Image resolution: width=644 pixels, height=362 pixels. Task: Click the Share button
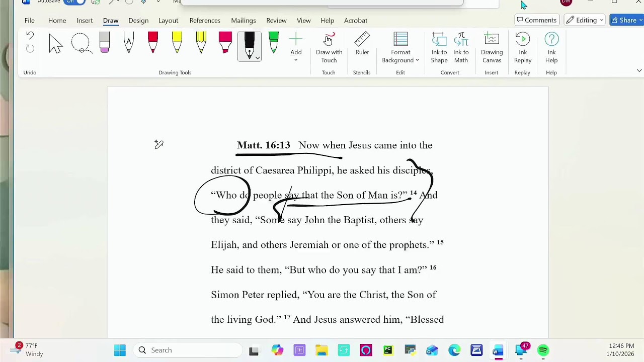click(627, 20)
